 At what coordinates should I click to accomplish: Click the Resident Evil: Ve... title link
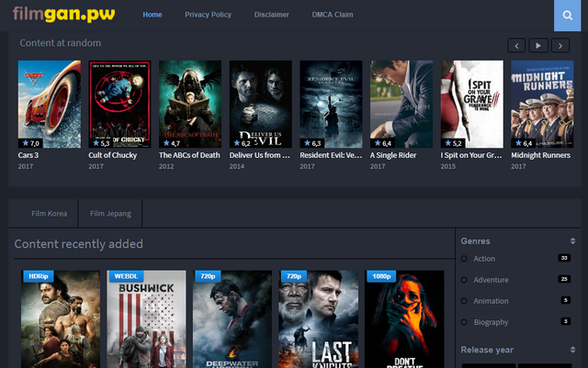point(331,155)
